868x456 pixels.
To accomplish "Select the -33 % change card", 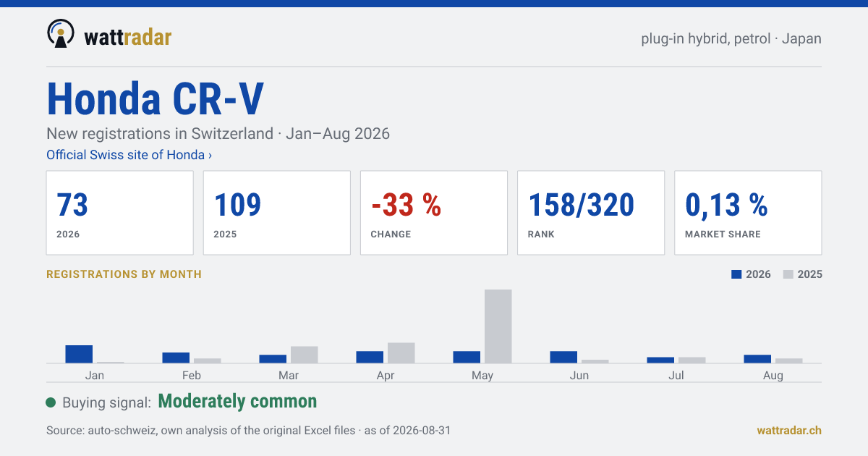I will click(x=434, y=213).
